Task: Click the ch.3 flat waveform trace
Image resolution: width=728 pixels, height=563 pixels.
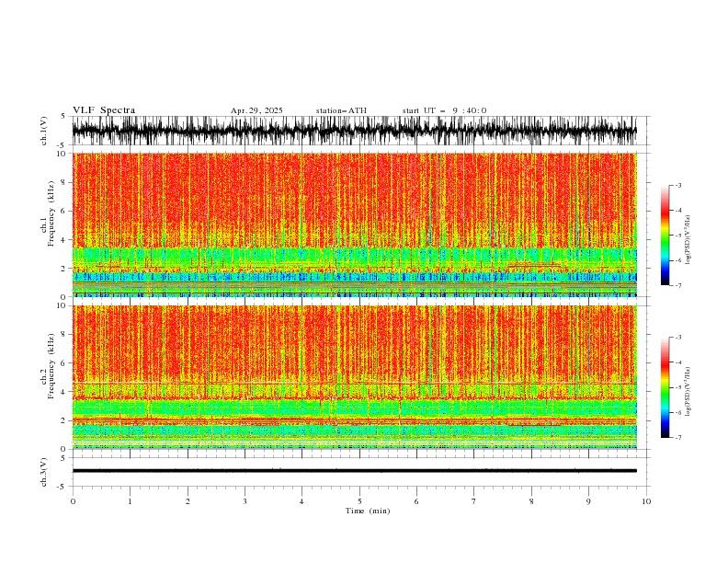Action: point(354,471)
